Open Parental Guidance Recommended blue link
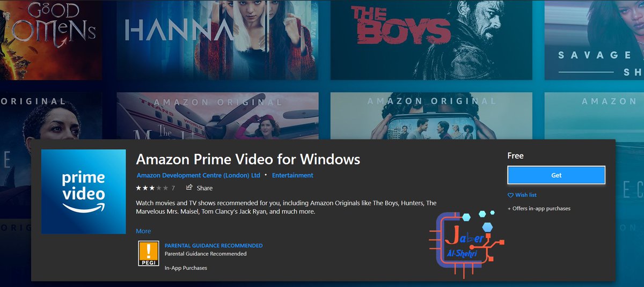Screen dimensions: 644x287 214,246
